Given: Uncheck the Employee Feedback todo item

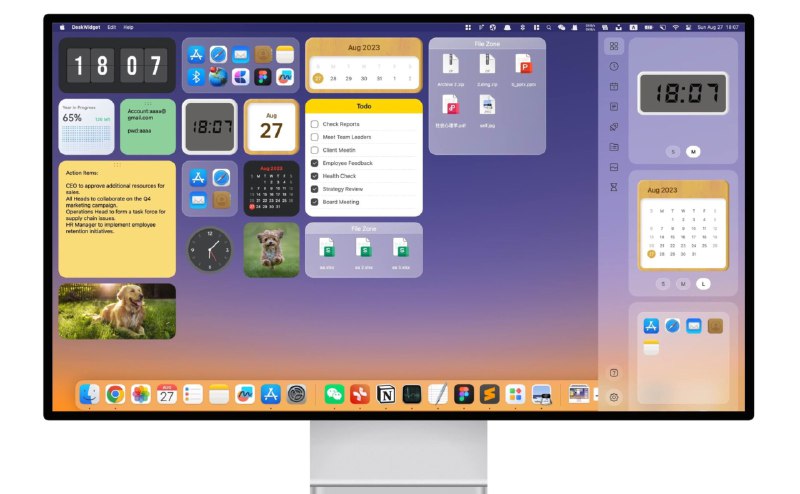Looking at the screenshot, I should (315, 163).
